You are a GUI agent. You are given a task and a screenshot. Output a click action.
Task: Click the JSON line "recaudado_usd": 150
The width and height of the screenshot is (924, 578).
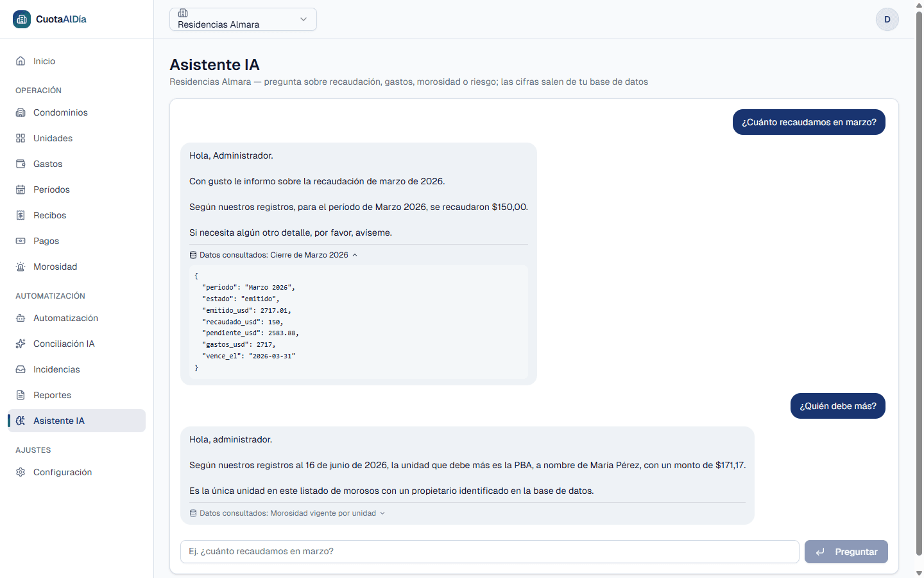coord(243,322)
